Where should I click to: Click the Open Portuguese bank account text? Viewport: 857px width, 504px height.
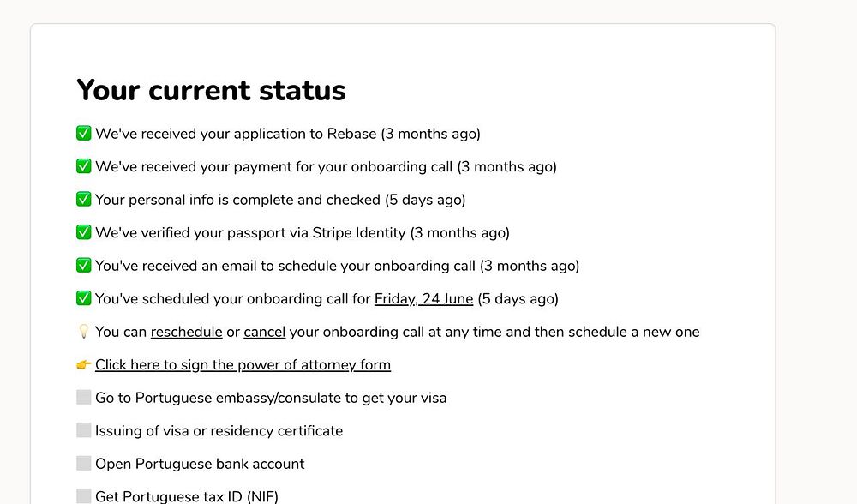click(200, 464)
